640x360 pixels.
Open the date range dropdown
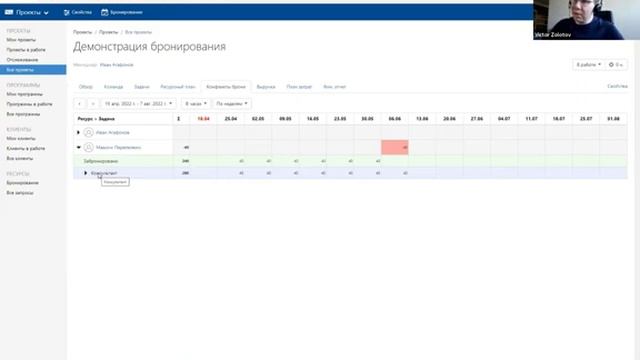click(x=139, y=104)
